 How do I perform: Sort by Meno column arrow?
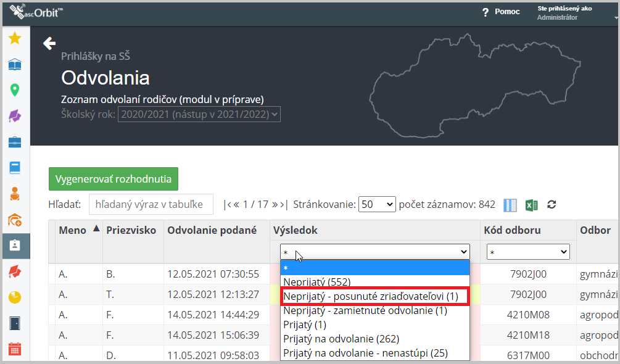click(x=96, y=228)
